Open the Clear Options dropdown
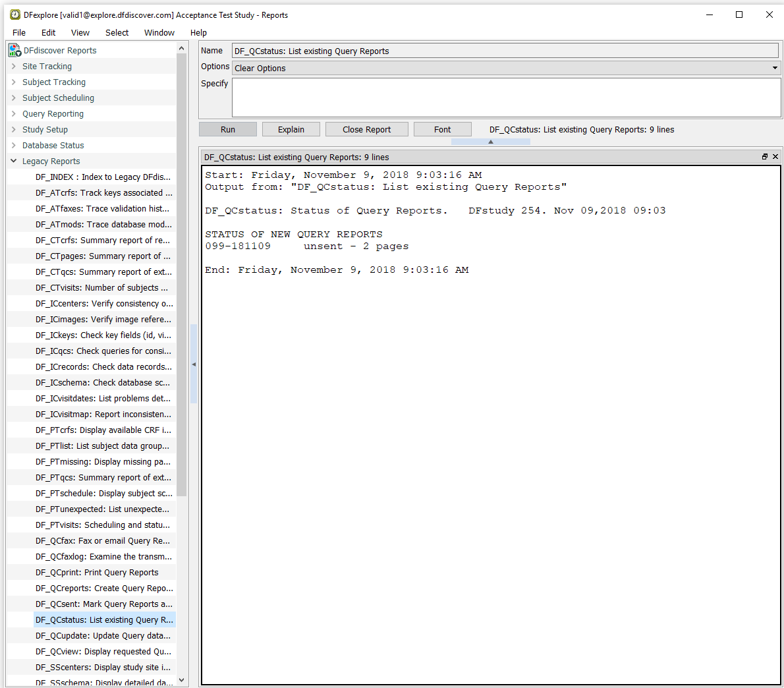The image size is (784, 688). point(775,68)
